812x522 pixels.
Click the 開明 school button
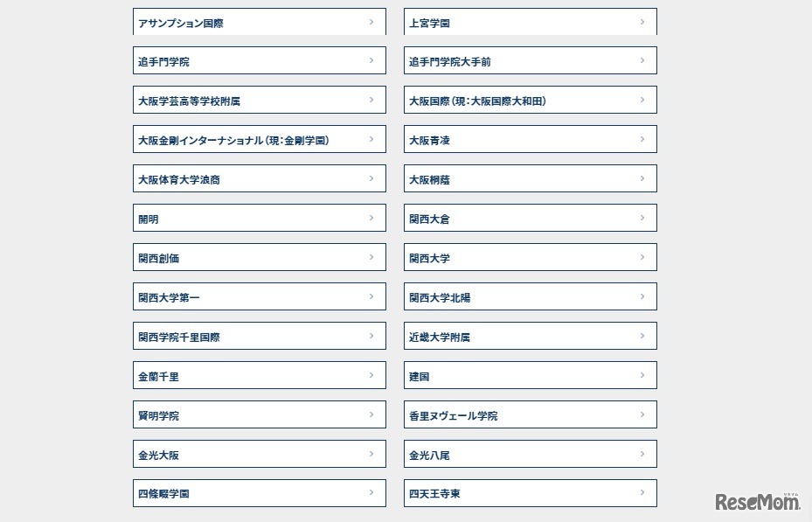(x=259, y=219)
